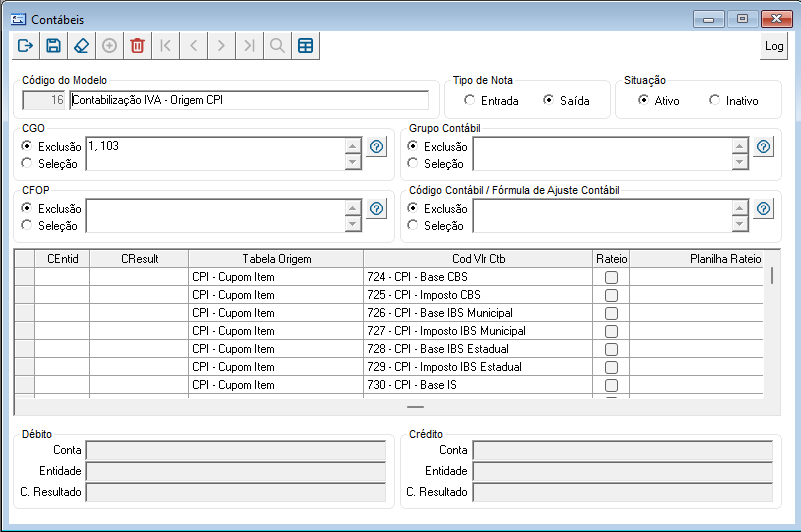Click the CEntid column header
Screen dimensions: 801x532
click(62, 259)
